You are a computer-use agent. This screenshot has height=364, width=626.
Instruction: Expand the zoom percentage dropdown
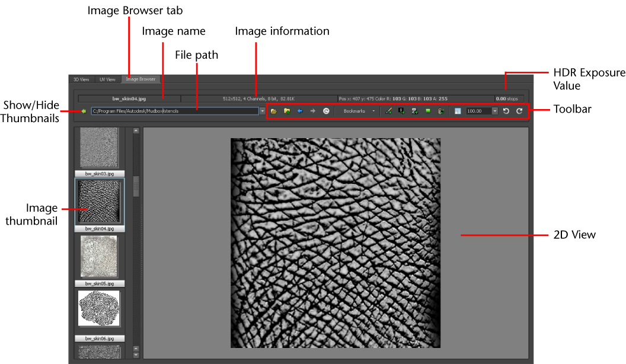pyautogui.click(x=494, y=111)
